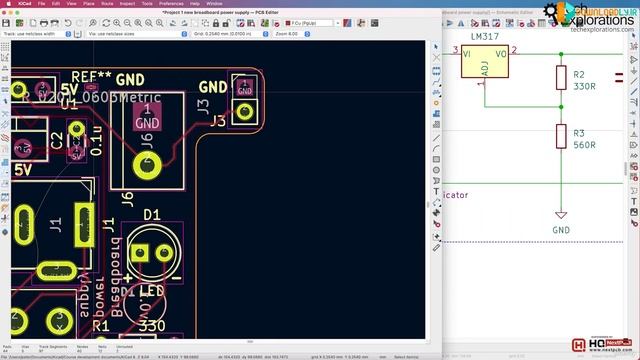Click Update PCB from Schematic icon

pyautogui.click(x=265, y=23)
